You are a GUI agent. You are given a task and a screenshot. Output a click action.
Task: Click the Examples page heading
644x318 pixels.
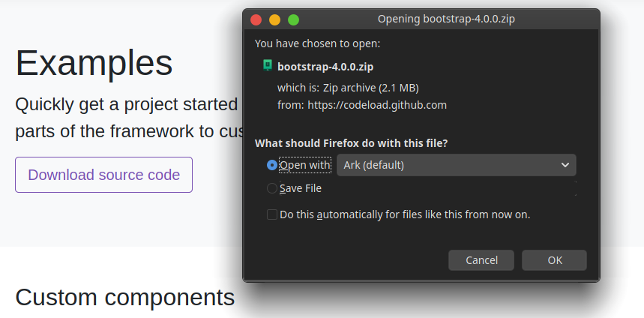click(x=94, y=62)
